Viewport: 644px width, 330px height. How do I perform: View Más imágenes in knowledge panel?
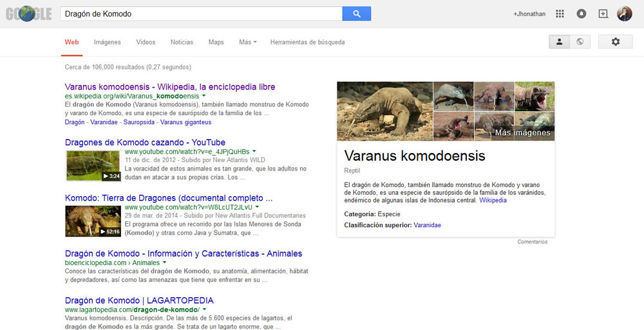pos(522,133)
